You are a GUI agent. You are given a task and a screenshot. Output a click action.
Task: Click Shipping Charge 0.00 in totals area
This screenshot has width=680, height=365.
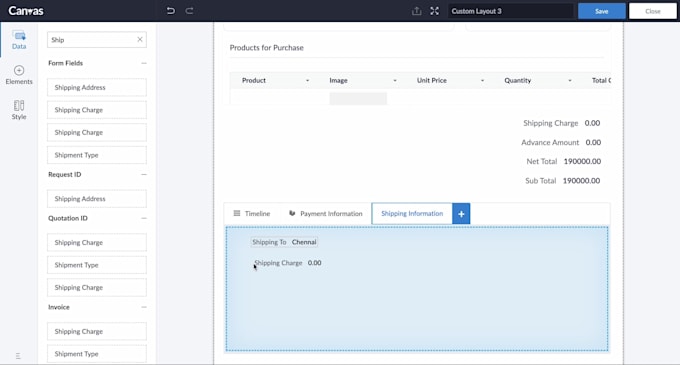(562, 123)
